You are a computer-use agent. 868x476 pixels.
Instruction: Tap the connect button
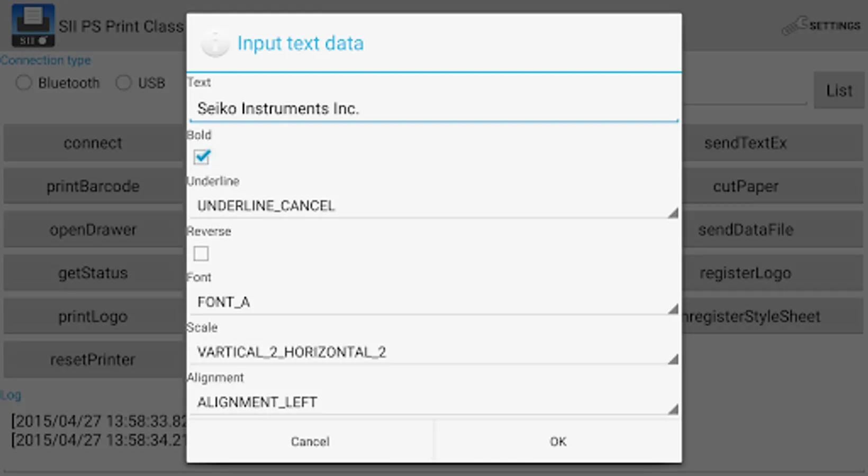(93, 143)
